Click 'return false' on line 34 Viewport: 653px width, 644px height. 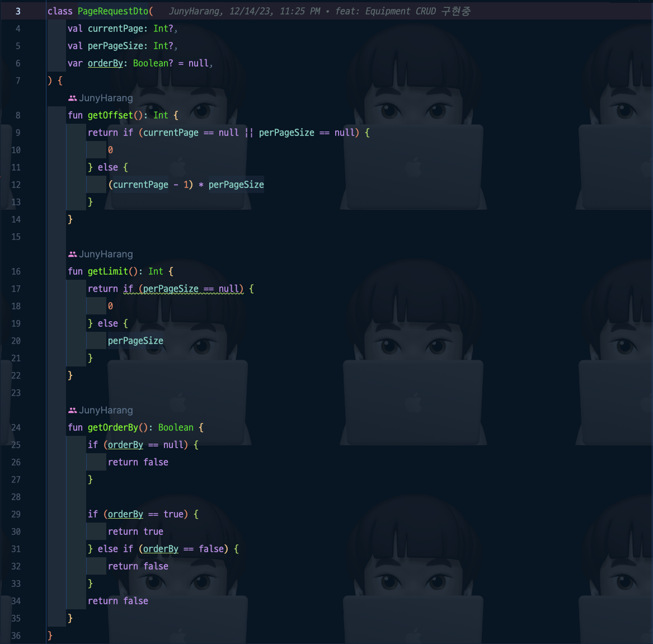point(118,601)
